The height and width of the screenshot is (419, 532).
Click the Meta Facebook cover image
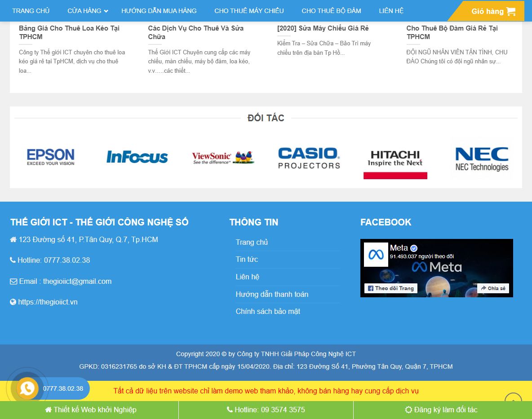coord(437,268)
